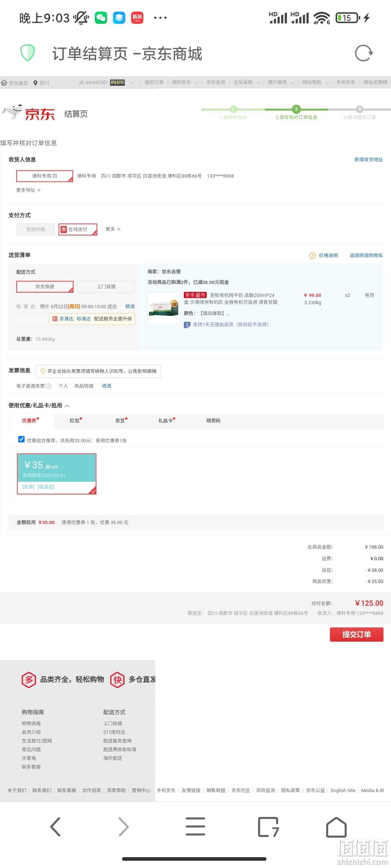
Task: Tap the green security shield icon
Action: pos(28,53)
